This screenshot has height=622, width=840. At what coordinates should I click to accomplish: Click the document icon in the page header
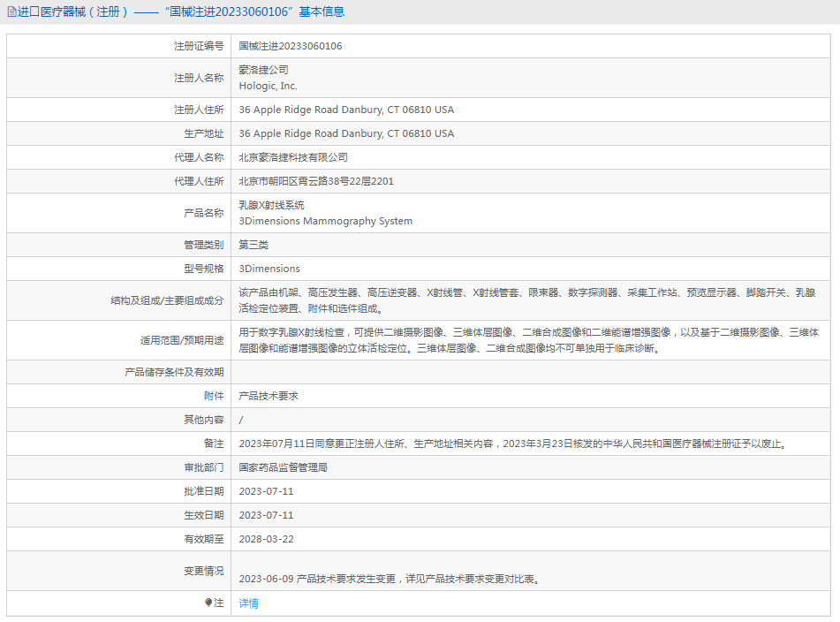(11, 11)
